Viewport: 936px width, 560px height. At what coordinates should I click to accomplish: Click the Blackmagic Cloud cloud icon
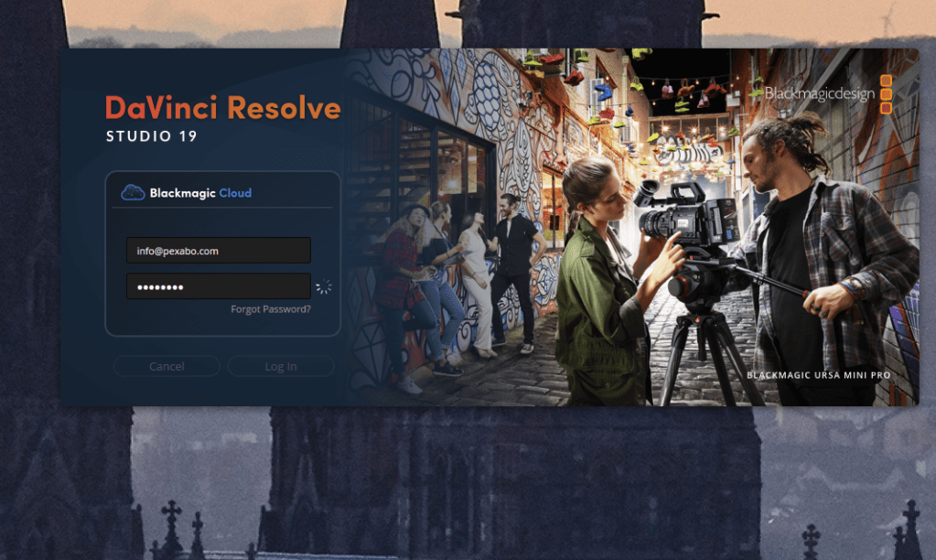tap(133, 192)
